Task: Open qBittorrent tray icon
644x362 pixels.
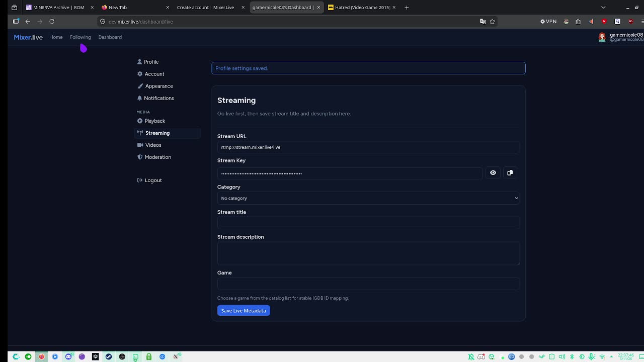Action: tap(511, 357)
